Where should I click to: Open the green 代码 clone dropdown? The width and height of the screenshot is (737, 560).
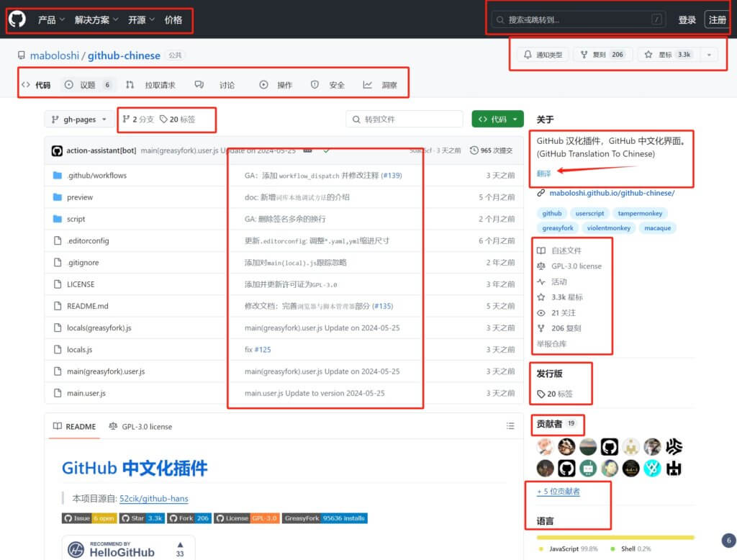coord(497,119)
